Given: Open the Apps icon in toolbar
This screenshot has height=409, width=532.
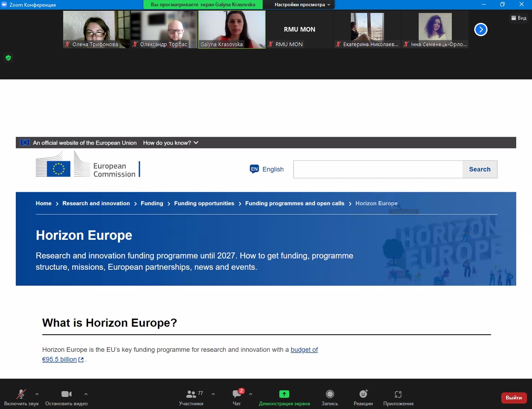Looking at the screenshot, I should (398, 394).
